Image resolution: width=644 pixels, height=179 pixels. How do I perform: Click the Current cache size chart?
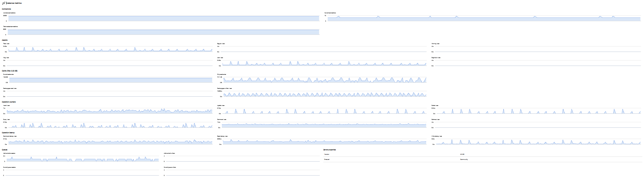[110, 80]
